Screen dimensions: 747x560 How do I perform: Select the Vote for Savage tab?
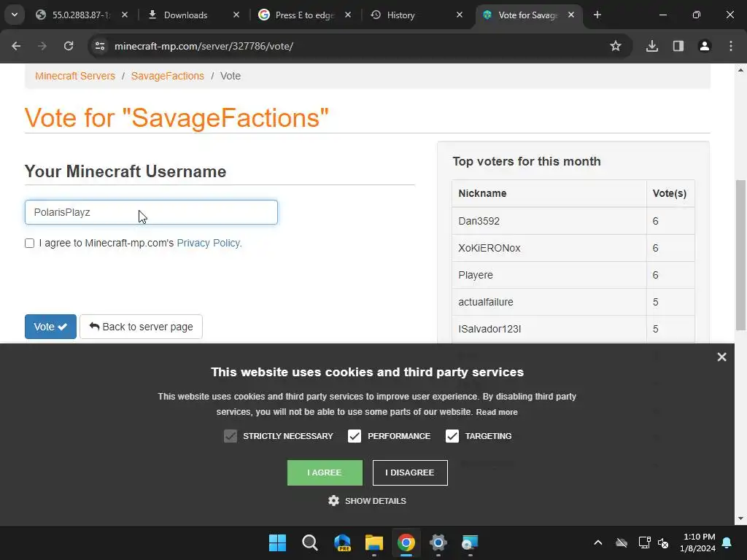tap(528, 15)
